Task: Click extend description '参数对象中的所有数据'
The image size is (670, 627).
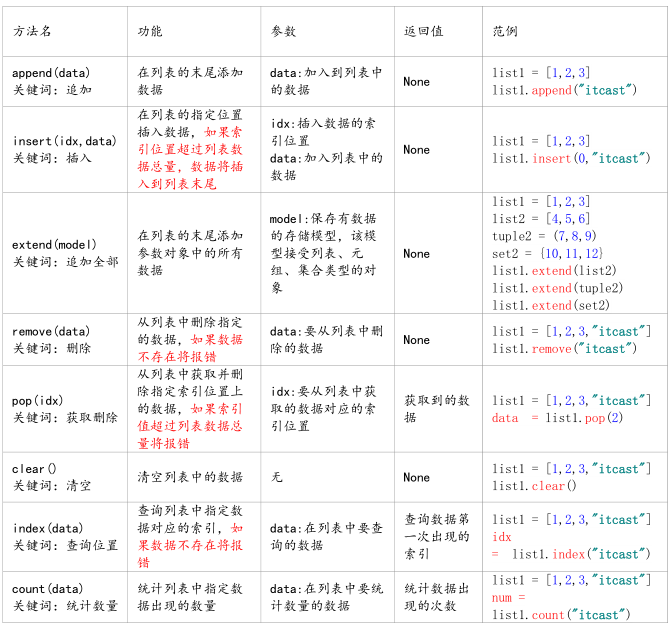Action: click(x=190, y=262)
